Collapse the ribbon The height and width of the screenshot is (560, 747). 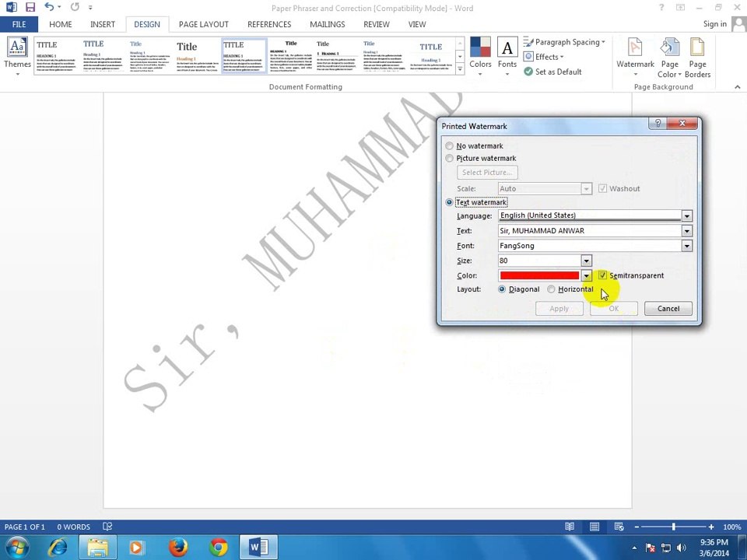click(x=738, y=86)
